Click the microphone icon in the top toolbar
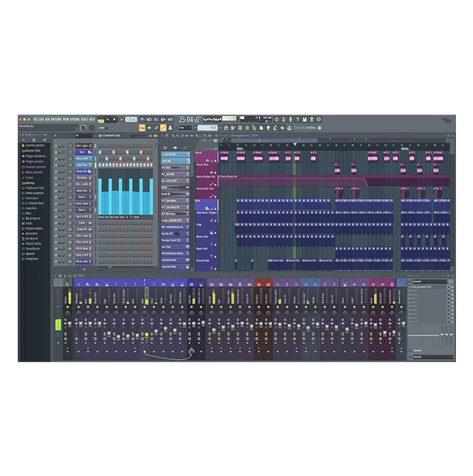 [x=290, y=119]
